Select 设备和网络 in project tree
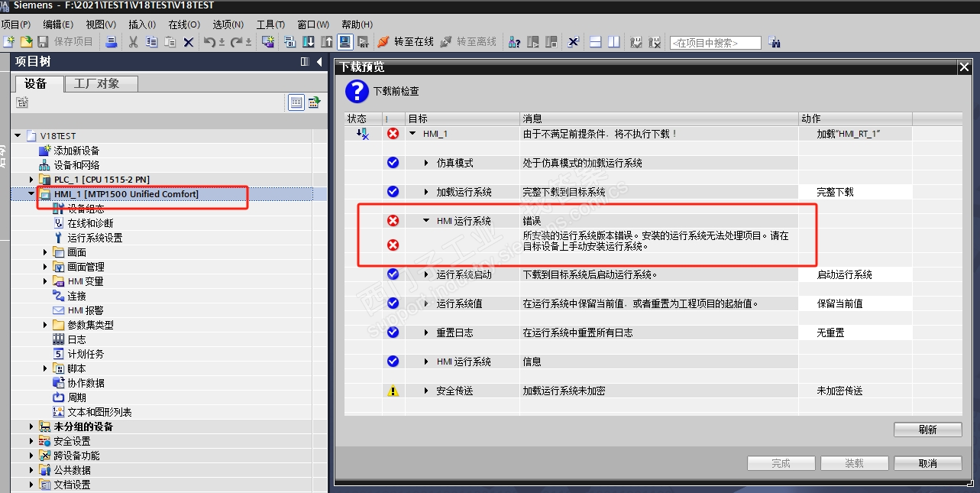Image resolution: width=980 pixels, height=493 pixels. [76, 165]
